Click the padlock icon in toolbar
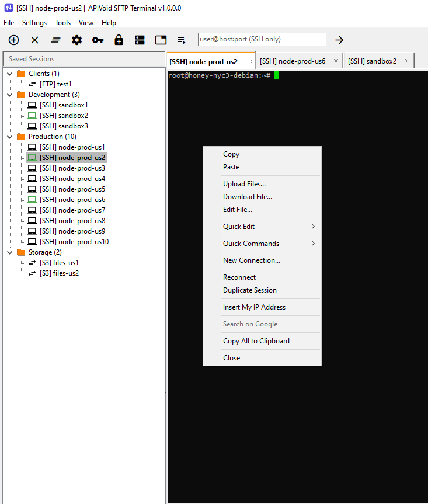Viewport: 428px width, 504px height. (x=119, y=40)
